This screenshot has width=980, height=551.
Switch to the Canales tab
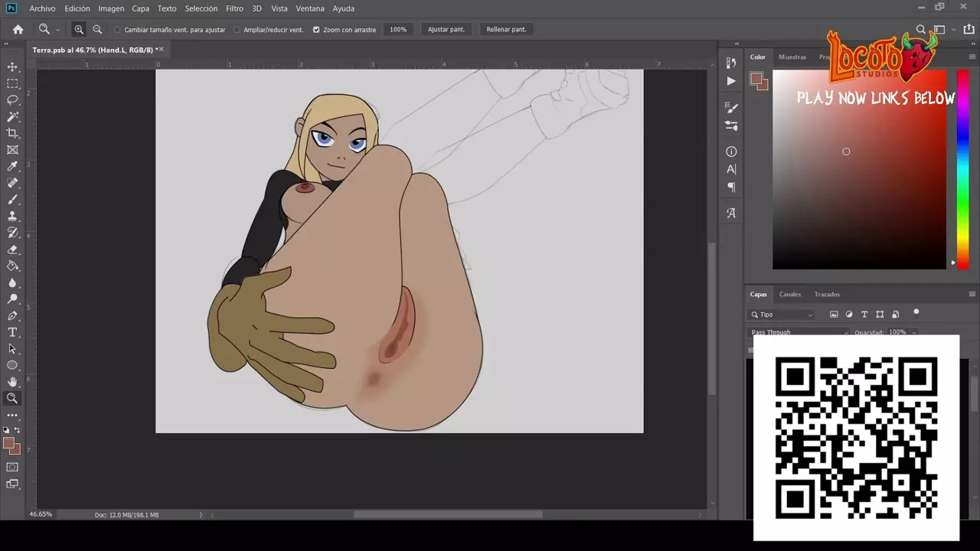click(790, 294)
